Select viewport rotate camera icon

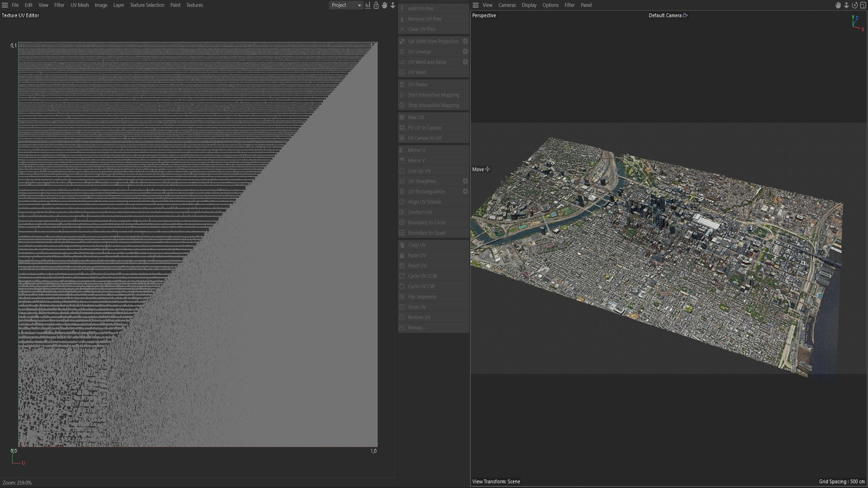(x=855, y=5)
